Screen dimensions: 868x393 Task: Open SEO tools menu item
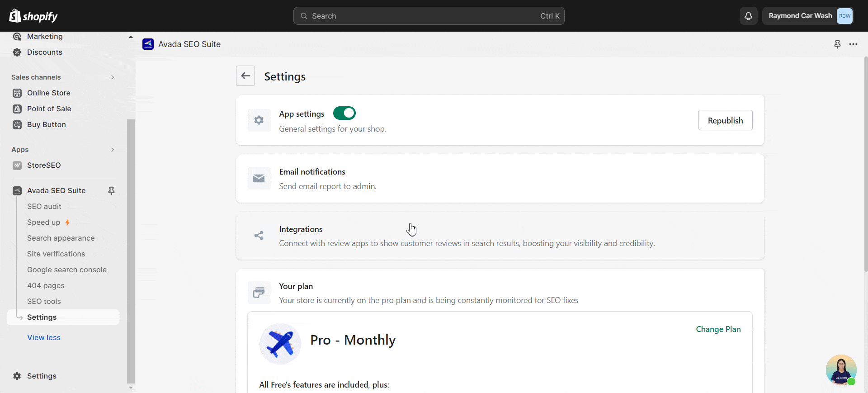[x=44, y=302]
